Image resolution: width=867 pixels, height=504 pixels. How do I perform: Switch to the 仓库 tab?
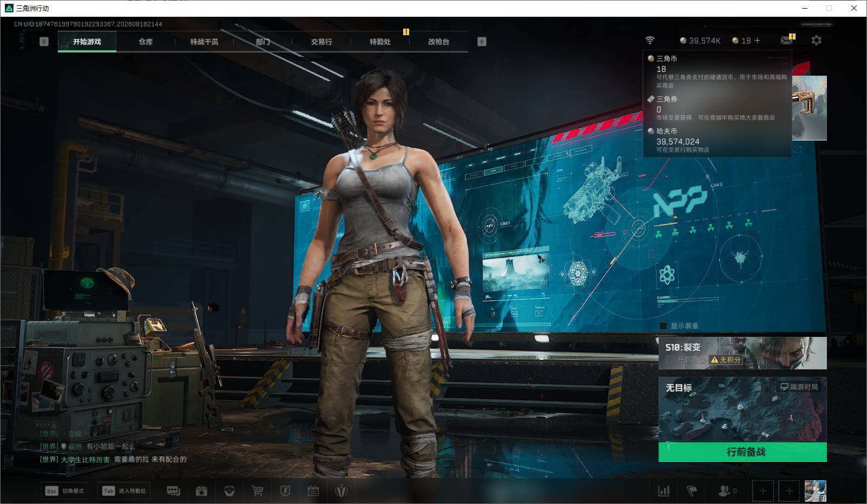146,42
